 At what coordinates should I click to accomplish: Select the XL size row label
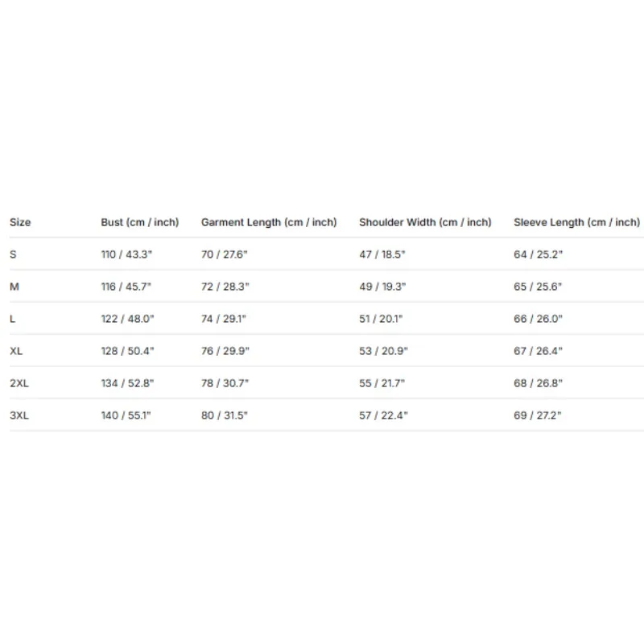[16, 351]
